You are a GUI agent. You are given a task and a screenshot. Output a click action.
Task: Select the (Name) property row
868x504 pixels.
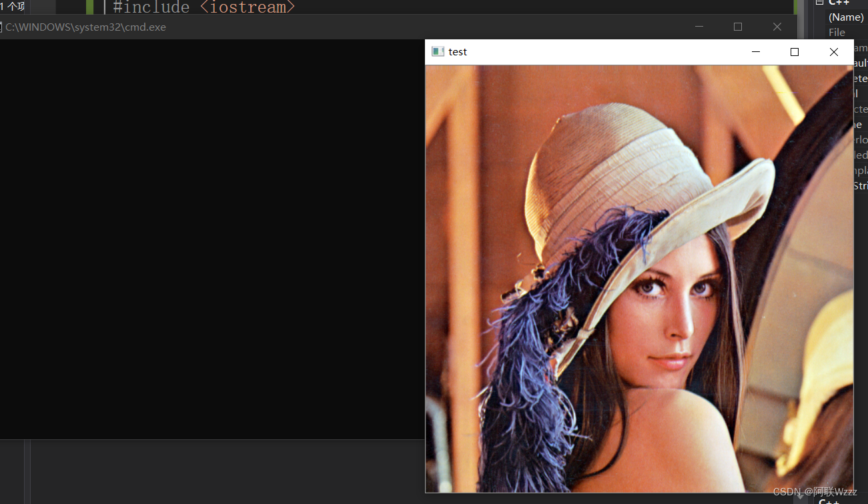(847, 17)
